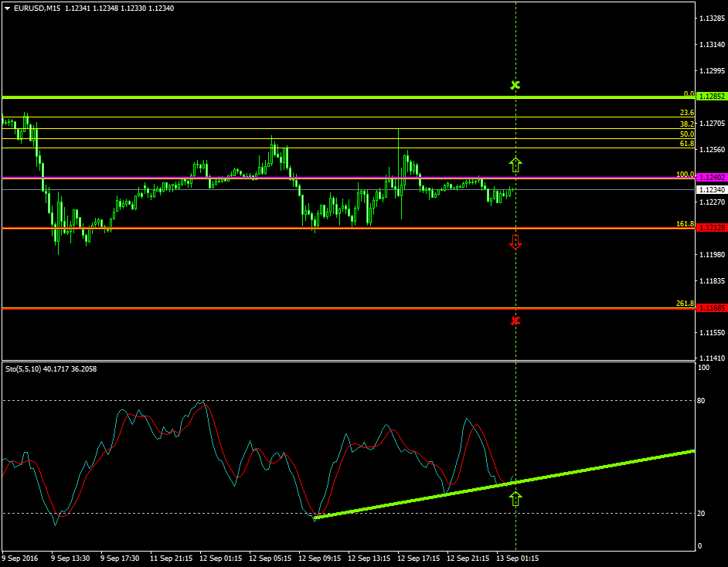Click the 13 Sep 01:15 time axis label

pyautogui.click(x=517, y=558)
